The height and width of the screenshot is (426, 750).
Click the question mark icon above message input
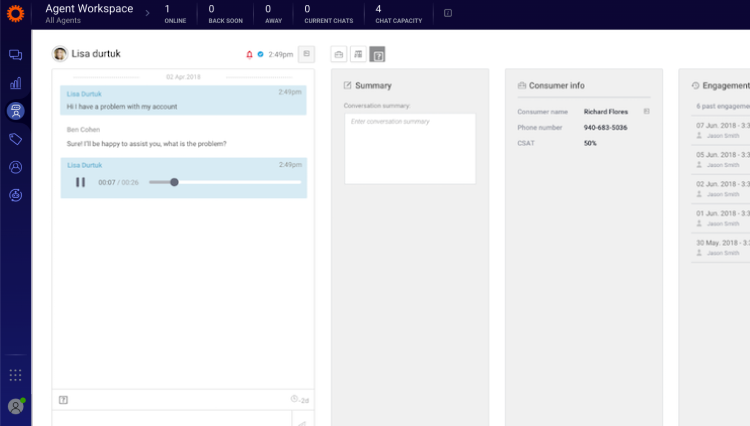click(x=63, y=400)
